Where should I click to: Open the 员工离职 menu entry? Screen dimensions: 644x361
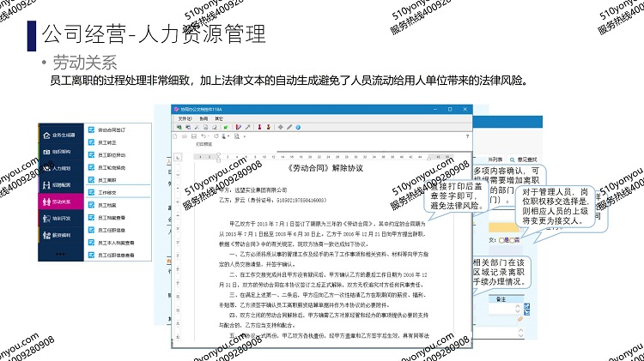coord(112,181)
